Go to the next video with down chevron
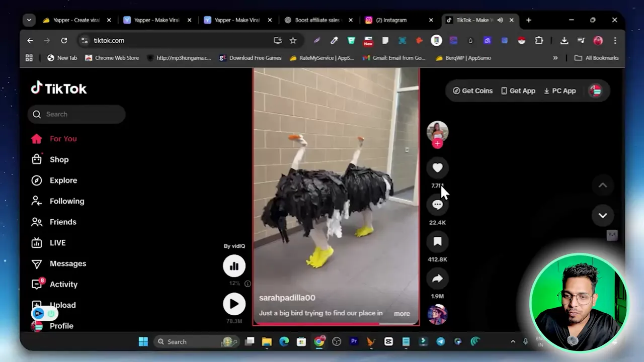644x362 pixels. [x=602, y=215]
